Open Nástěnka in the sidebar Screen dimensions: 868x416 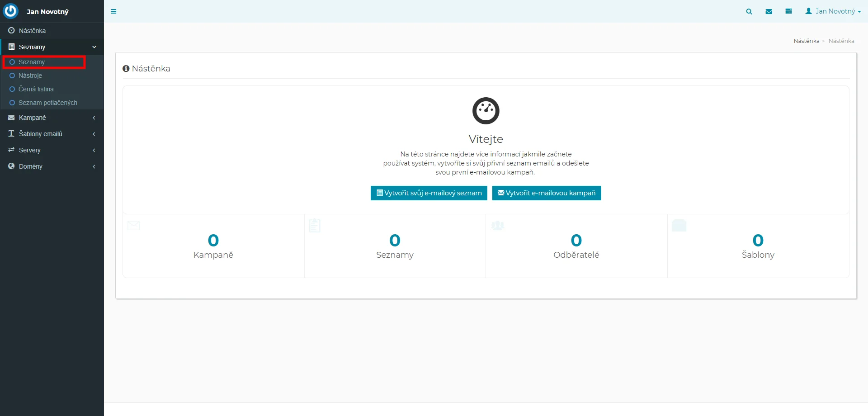32,31
